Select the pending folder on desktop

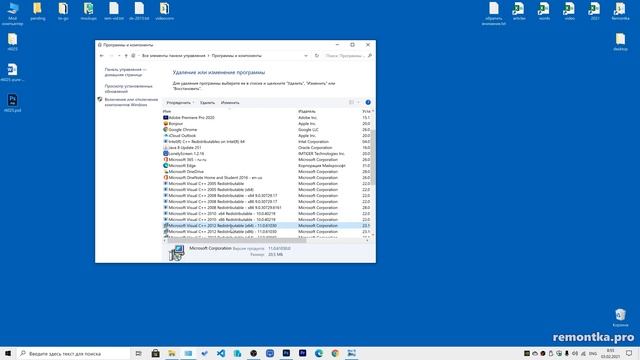point(38,11)
